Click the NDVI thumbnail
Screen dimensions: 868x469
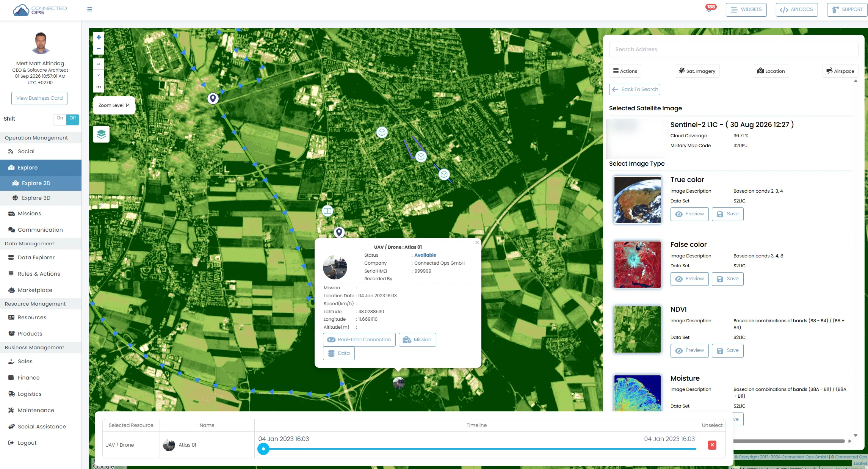coord(638,329)
